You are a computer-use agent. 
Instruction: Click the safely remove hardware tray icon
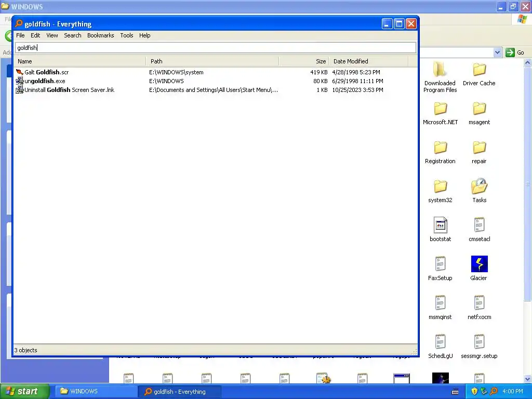coord(484,391)
